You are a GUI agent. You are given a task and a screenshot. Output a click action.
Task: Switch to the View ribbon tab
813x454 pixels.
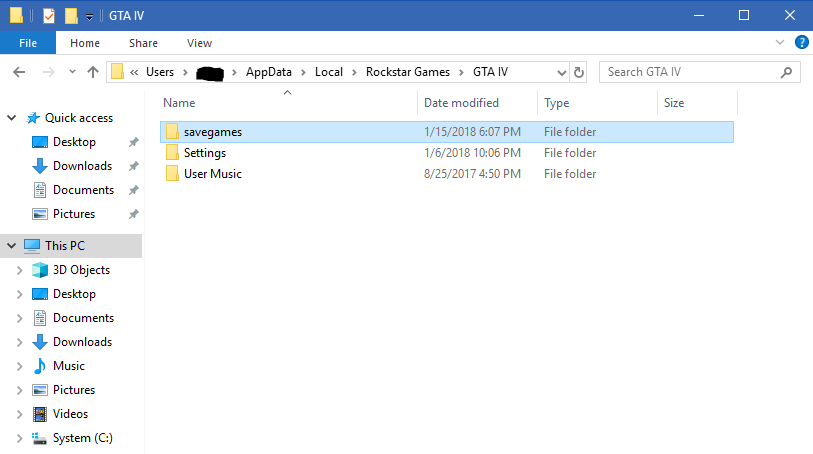pyautogui.click(x=200, y=43)
